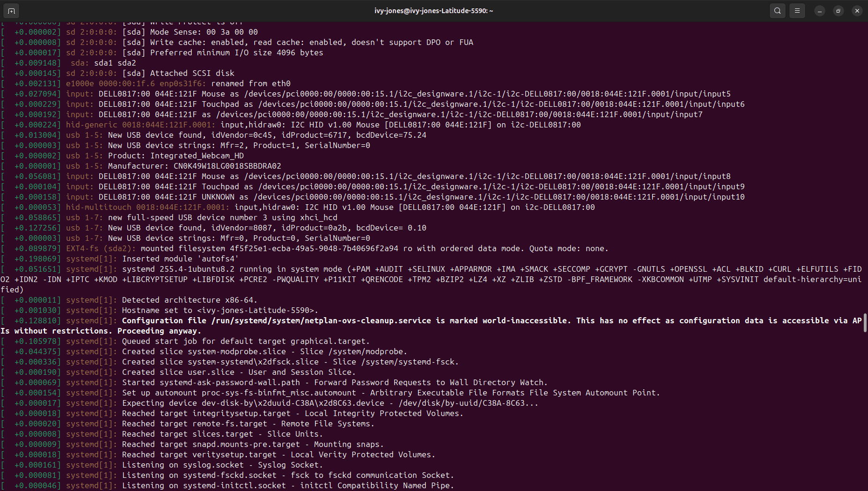This screenshot has width=868, height=491.
Task: Click 'Listening on systemd-initctl.socket' line
Action: (228, 485)
